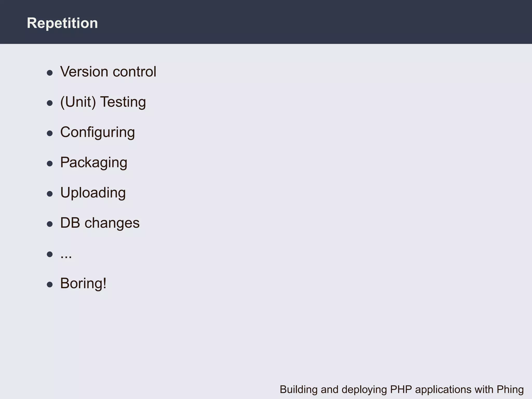Click the word Phing in the footer
The width and height of the screenshot is (532, 399).
point(510,390)
